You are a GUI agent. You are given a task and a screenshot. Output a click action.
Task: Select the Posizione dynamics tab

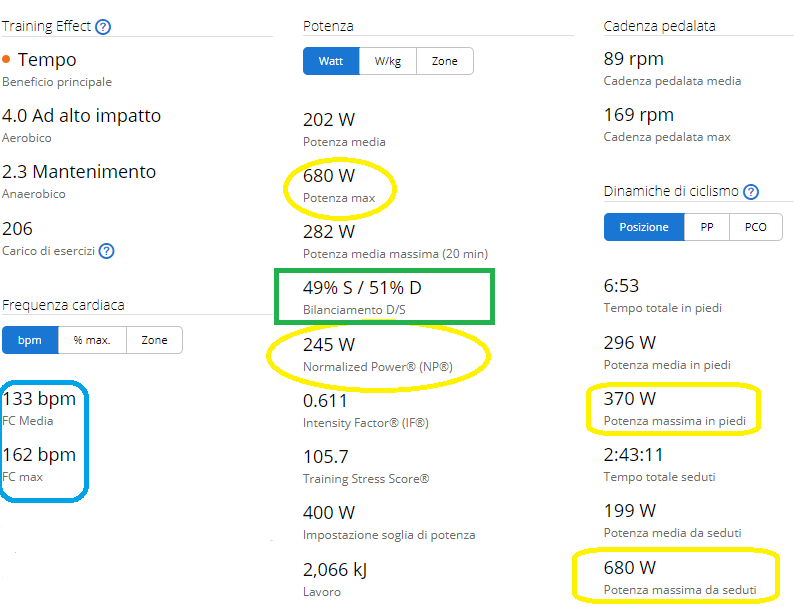pyautogui.click(x=644, y=227)
